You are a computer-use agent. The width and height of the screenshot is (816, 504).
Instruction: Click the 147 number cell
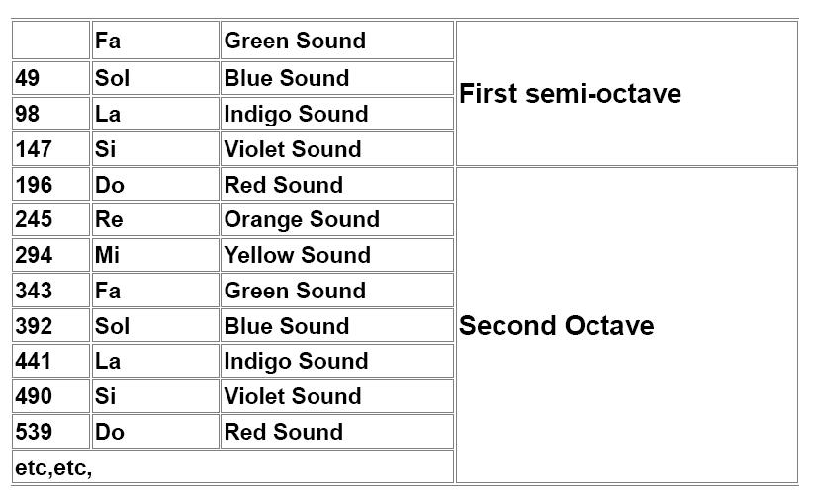point(34,149)
